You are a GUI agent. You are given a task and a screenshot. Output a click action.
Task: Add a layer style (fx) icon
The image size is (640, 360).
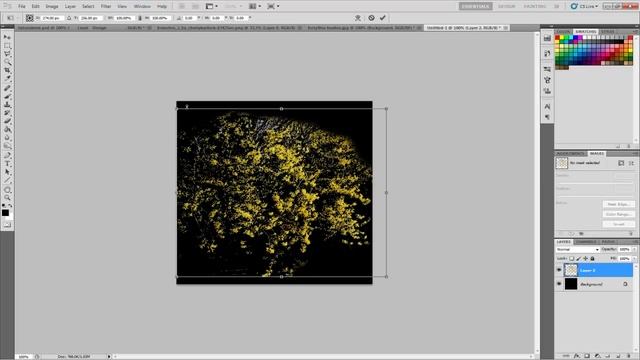[x=576, y=356]
